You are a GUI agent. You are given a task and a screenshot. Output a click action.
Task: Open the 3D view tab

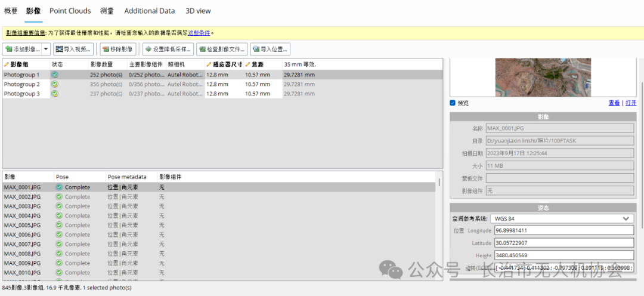tap(198, 11)
